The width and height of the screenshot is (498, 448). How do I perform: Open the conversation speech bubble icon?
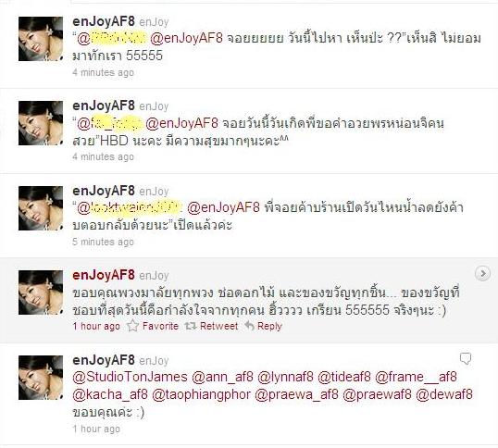tap(466, 359)
